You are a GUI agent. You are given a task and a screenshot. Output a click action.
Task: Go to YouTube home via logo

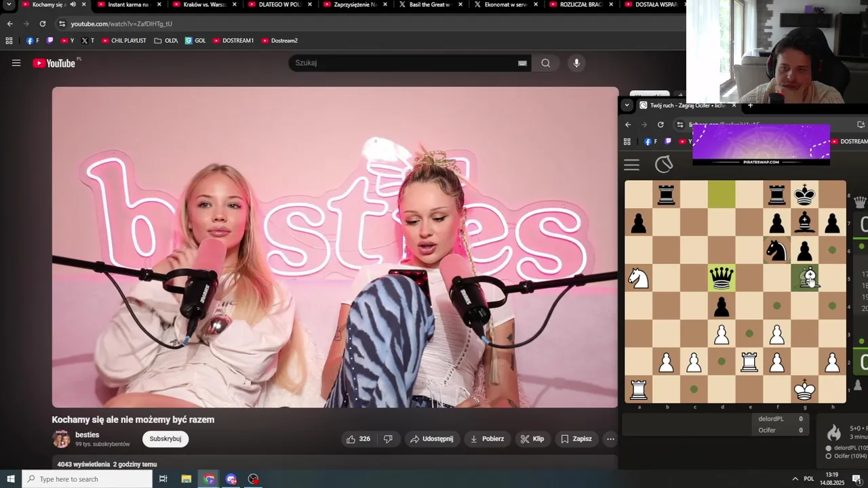pos(54,63)
